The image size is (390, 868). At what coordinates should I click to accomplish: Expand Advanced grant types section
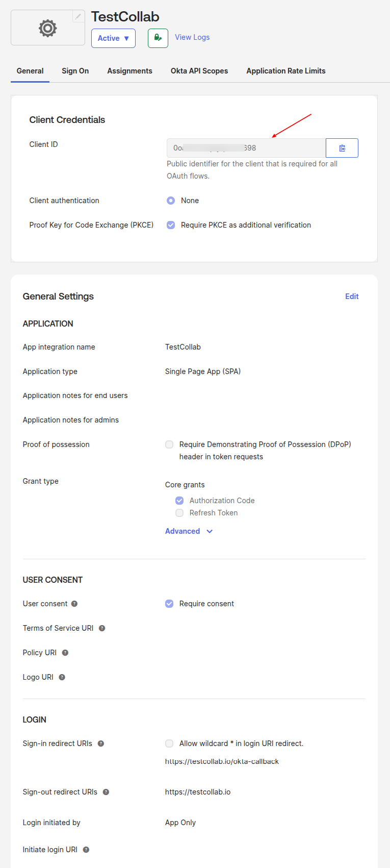pyautogui.click(x=189, y=531)
